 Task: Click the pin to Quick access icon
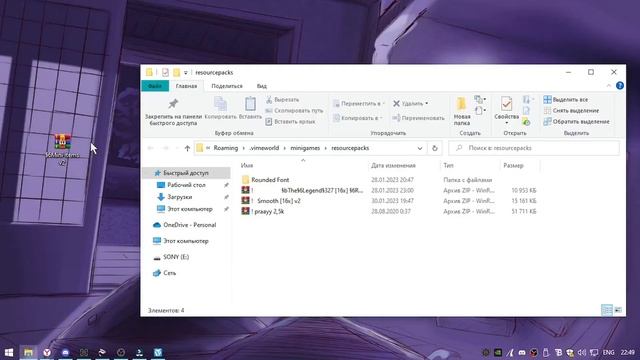[x=173, y=104]
